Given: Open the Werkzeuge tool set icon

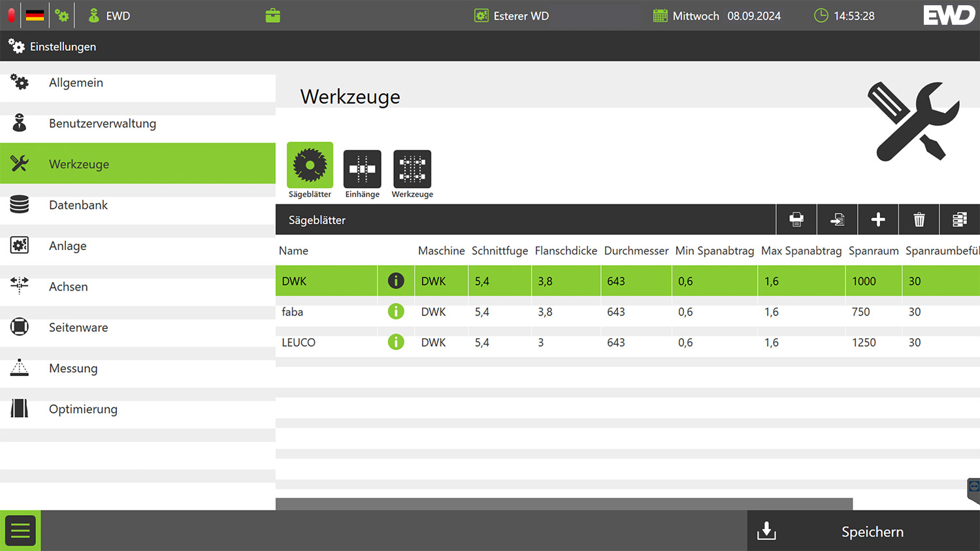Looking at the screenshot, I should (412, 170).
